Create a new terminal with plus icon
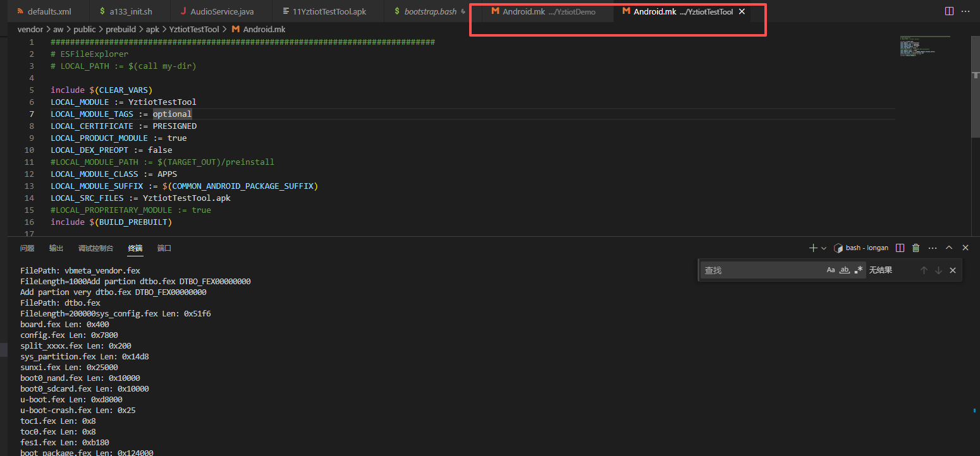The height and width of the screenshot is (456, 980). pos(813,248)
